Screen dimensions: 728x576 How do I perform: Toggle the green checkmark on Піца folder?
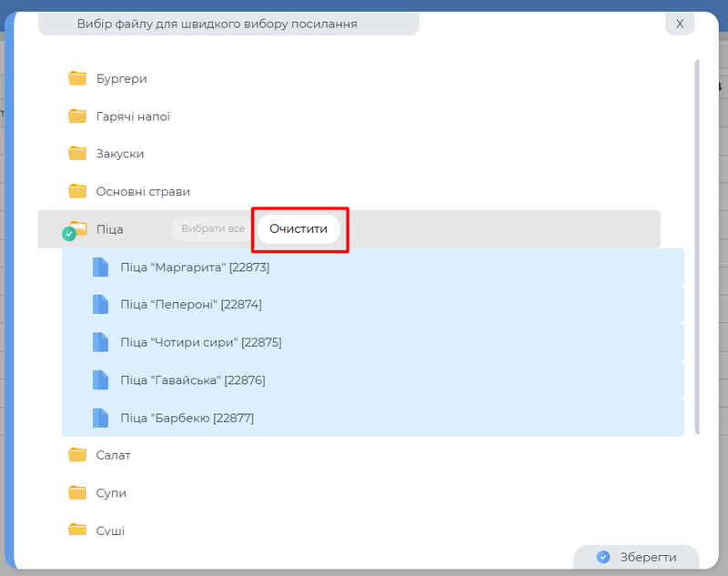pos(68,235)
